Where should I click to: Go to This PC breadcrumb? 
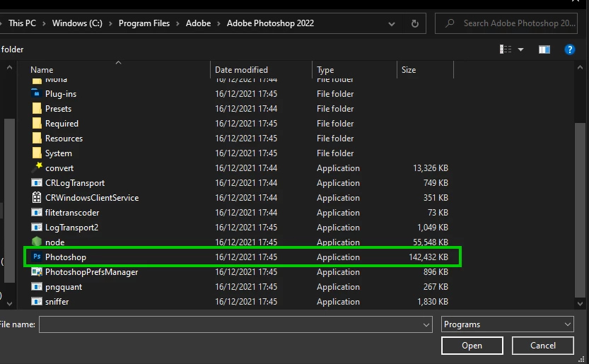coord(22,23)
